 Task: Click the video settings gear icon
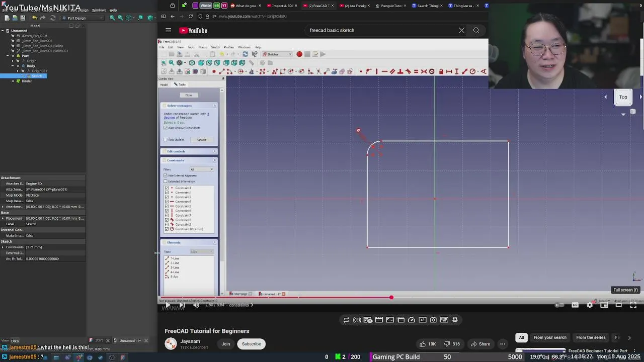click(x=590, y=305)
